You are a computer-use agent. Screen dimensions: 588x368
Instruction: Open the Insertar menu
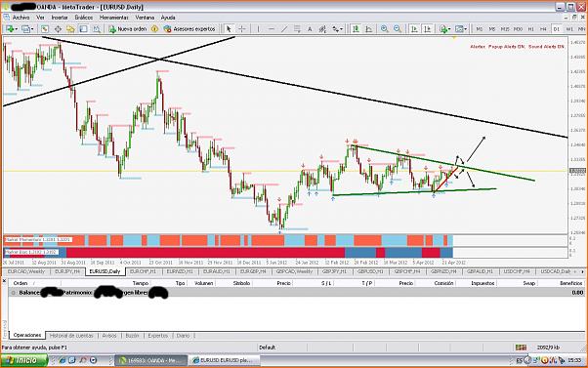pyautogui.click(x=60, y=18)
